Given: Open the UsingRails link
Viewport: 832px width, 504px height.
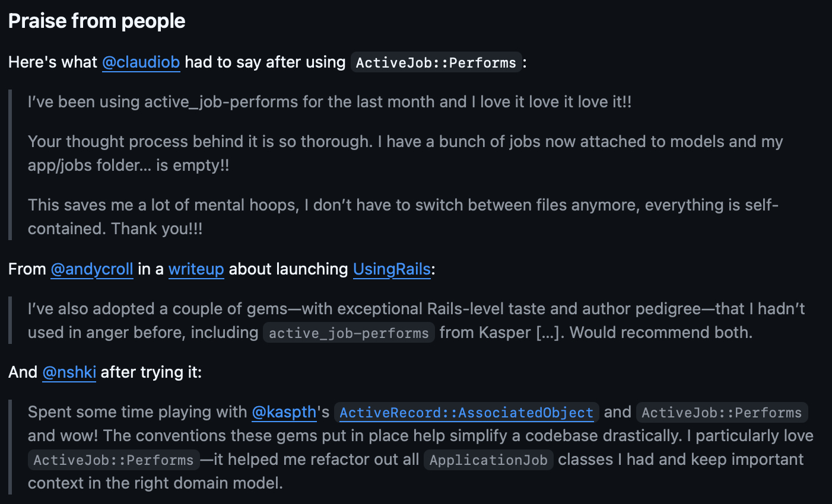Looking at the screenshot, I should pos(392,269).
